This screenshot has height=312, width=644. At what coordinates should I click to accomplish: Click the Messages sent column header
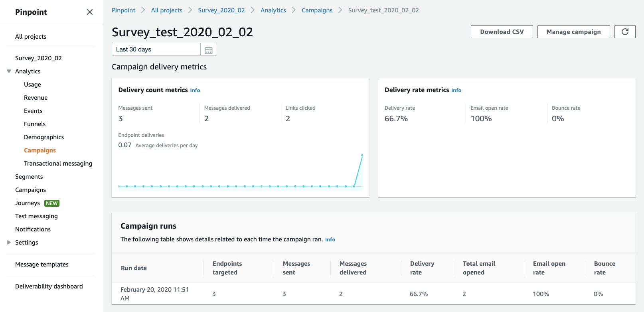(296, 268)
